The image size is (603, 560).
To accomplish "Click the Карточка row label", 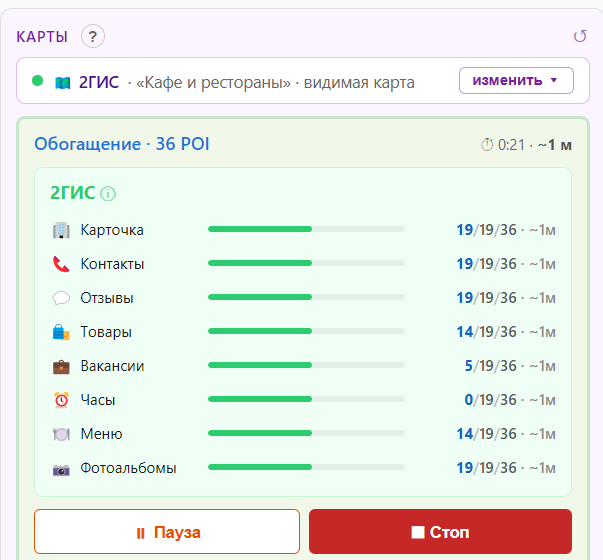I will [112, 230].
